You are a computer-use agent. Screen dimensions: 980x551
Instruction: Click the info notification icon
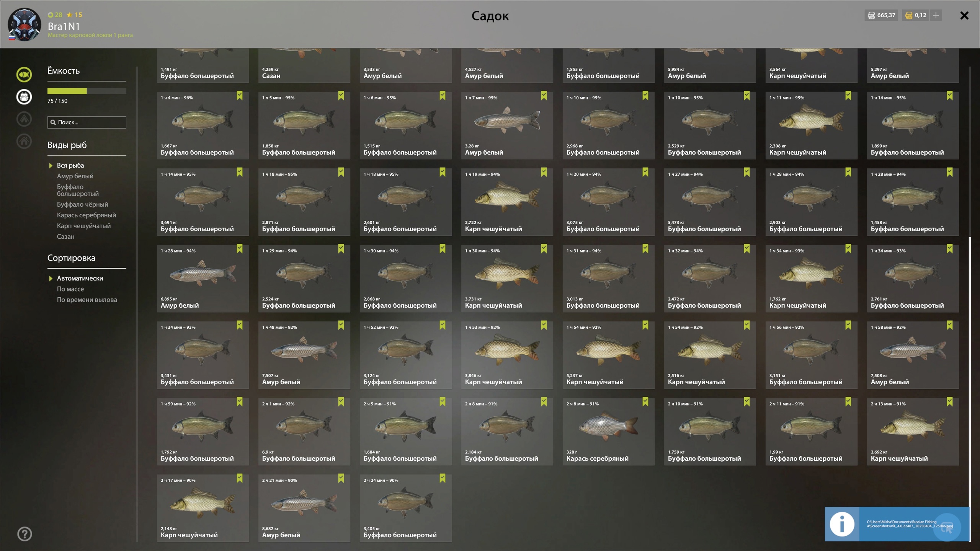(x=842, y=524)
